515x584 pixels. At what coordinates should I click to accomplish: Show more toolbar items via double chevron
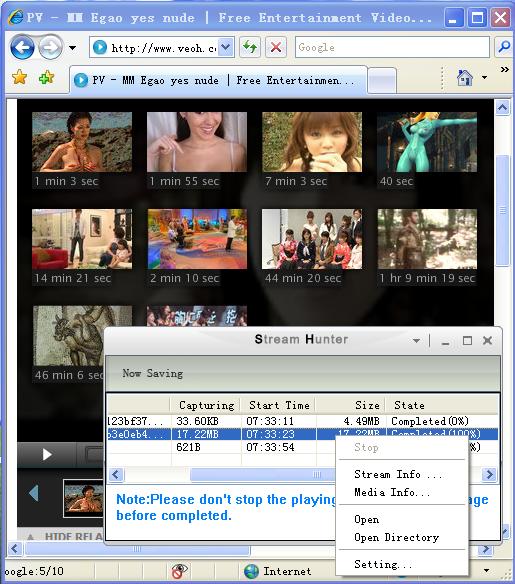505,69
